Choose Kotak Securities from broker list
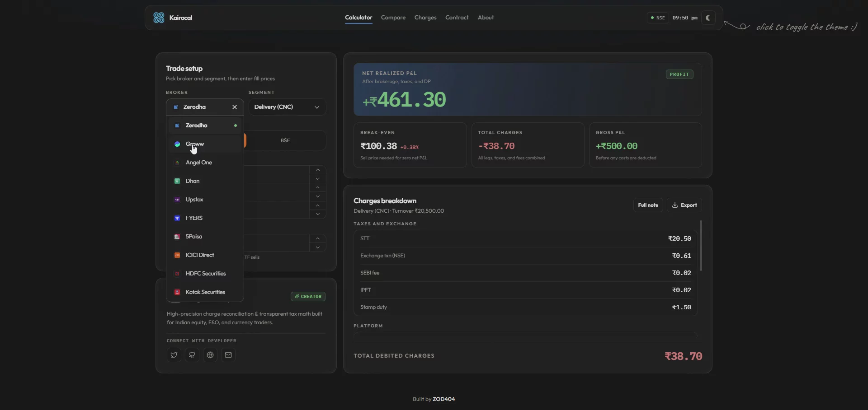The image size is (868, 410). (x=205, y=292)
